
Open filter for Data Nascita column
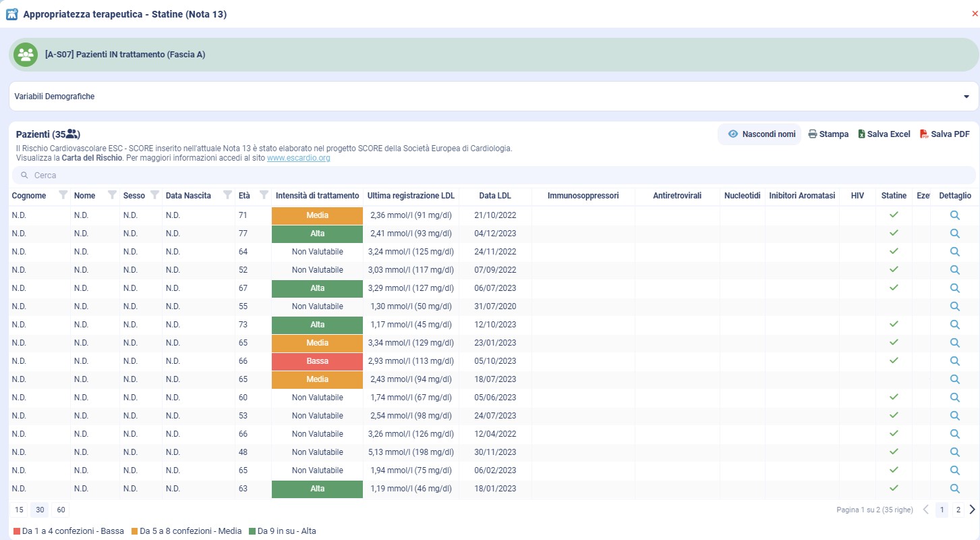coord(227,196)
